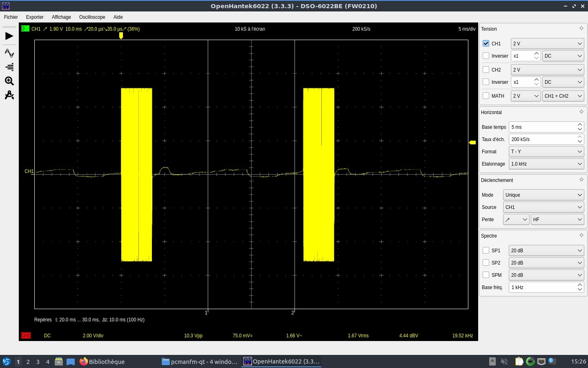Start acquisition with the play button

9,36
